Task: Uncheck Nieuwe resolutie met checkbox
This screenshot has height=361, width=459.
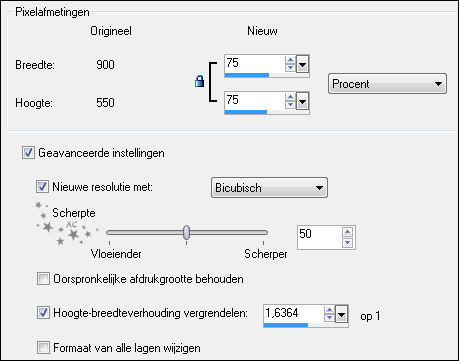Action: 42,187
